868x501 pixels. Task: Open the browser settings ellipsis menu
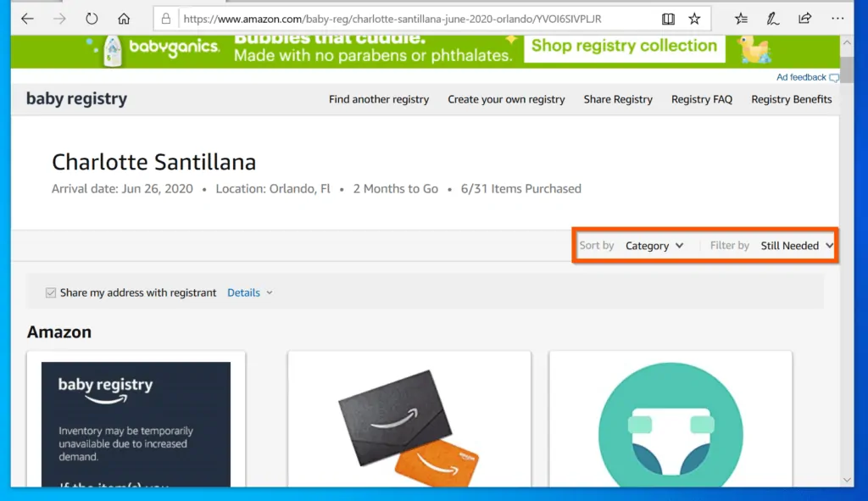837,19
